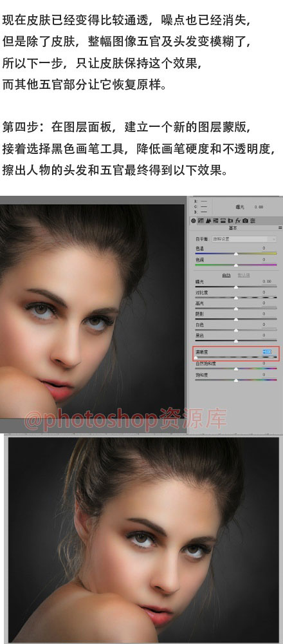Viewport: 283px width, 644px height.
Task: Click the 高光 slider handle
Action: click(x=236, y=309)
